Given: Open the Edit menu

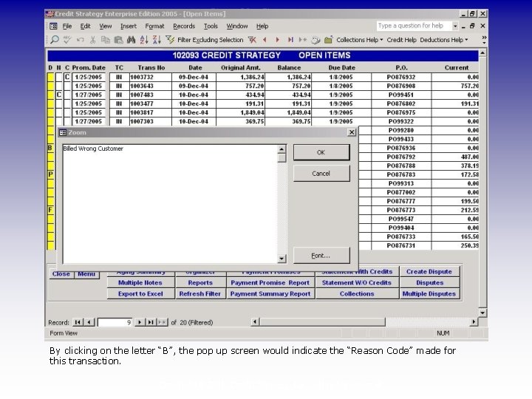Looking at the screenshot, I should (x=85, y=26).
